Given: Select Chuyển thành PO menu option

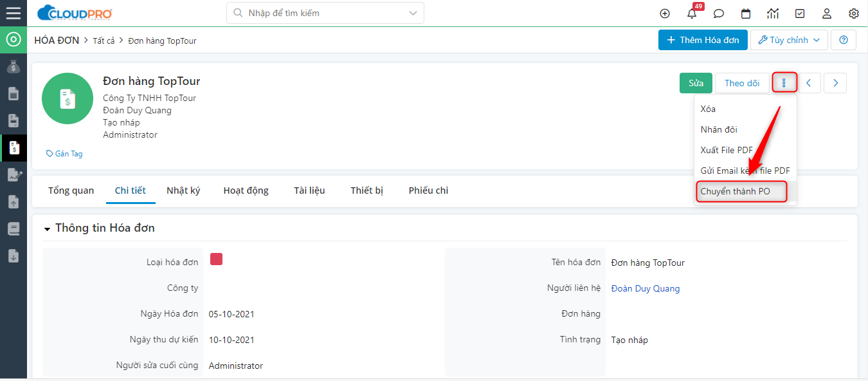Looking at the screenshot, I should [x=735, y=192].
